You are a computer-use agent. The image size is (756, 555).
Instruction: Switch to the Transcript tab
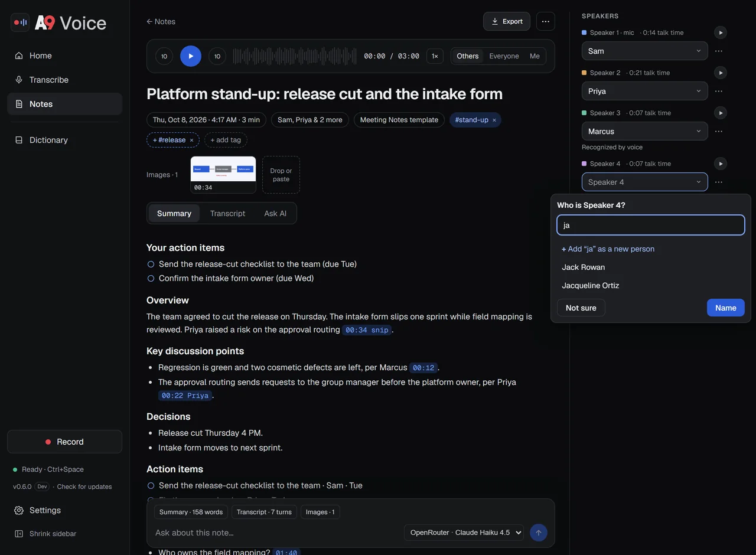tap(227, 213)
